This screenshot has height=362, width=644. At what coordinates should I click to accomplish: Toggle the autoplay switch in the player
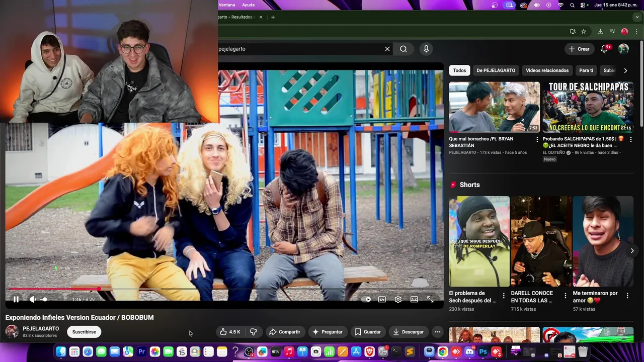368,299
